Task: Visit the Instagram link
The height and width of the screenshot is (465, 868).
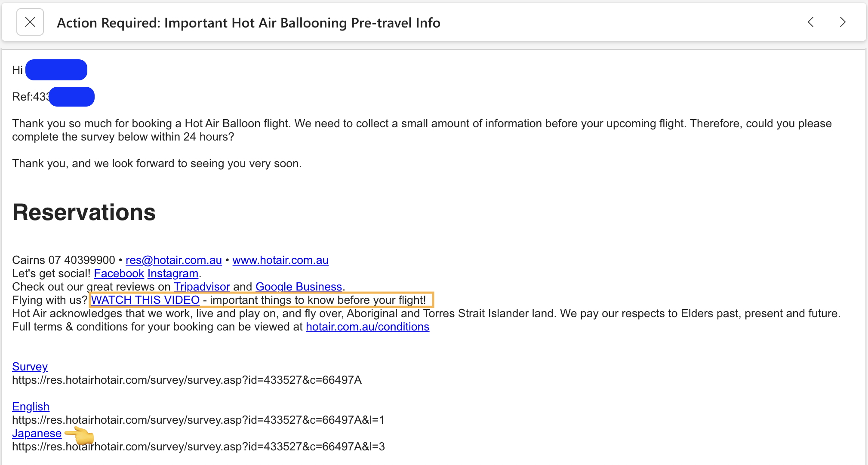Action: click(172, 273)
